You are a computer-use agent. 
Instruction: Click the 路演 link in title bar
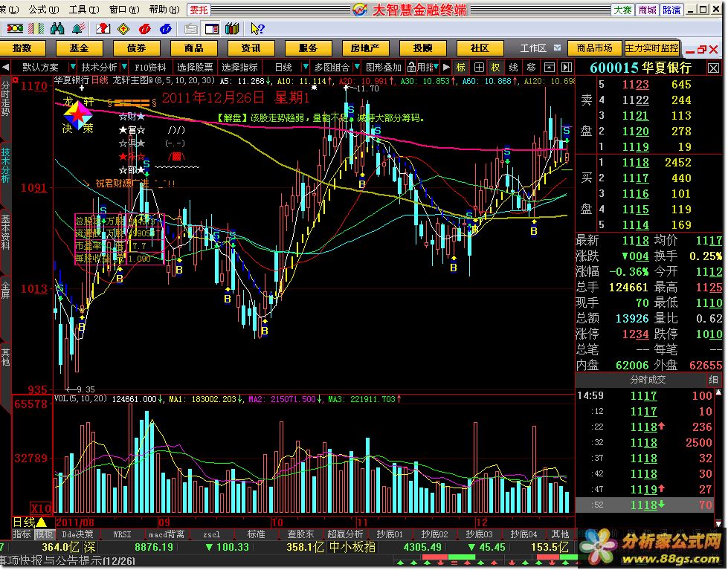pos(671,10)
